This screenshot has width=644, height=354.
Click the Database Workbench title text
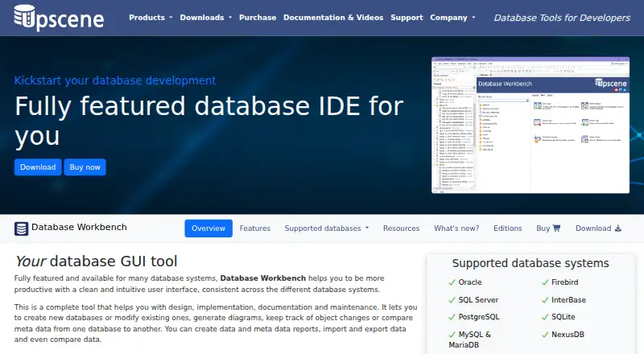[79, 227]
